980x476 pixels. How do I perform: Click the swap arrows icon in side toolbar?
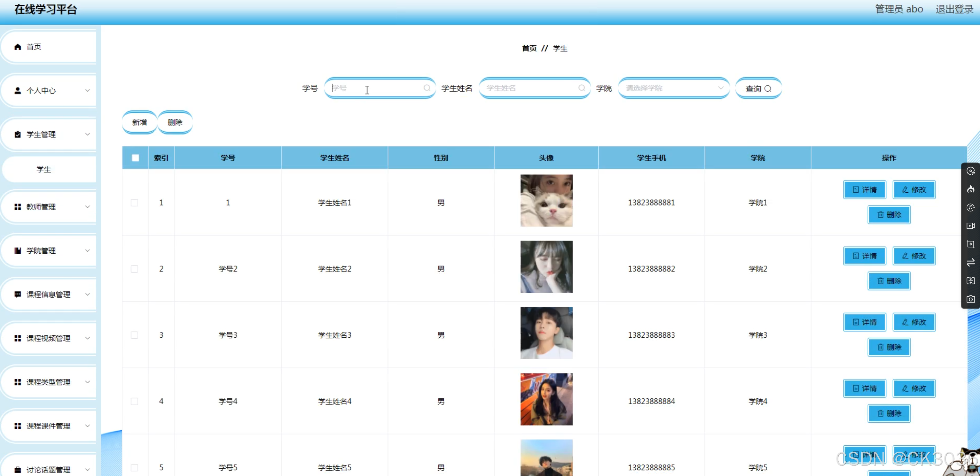coord(971,262)
